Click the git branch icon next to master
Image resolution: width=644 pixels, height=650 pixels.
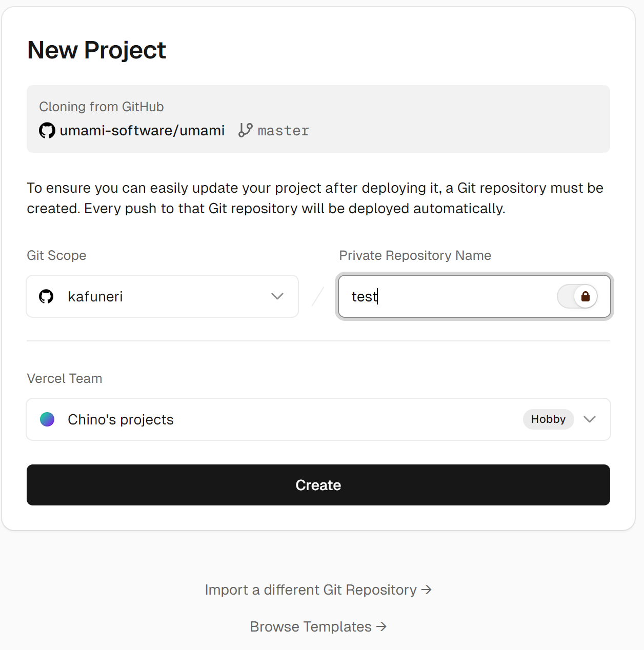(246, 130)
